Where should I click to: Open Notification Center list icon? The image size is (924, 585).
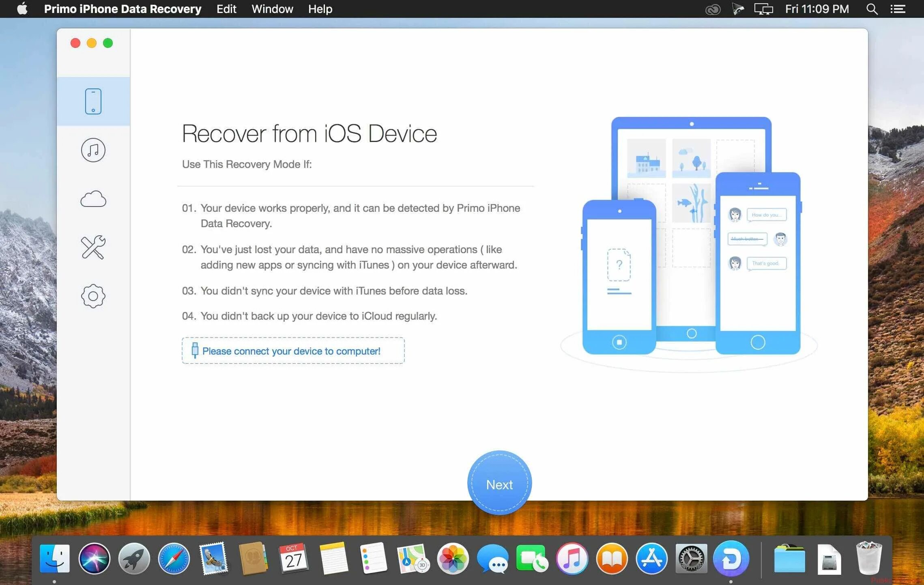click(898, 9)
